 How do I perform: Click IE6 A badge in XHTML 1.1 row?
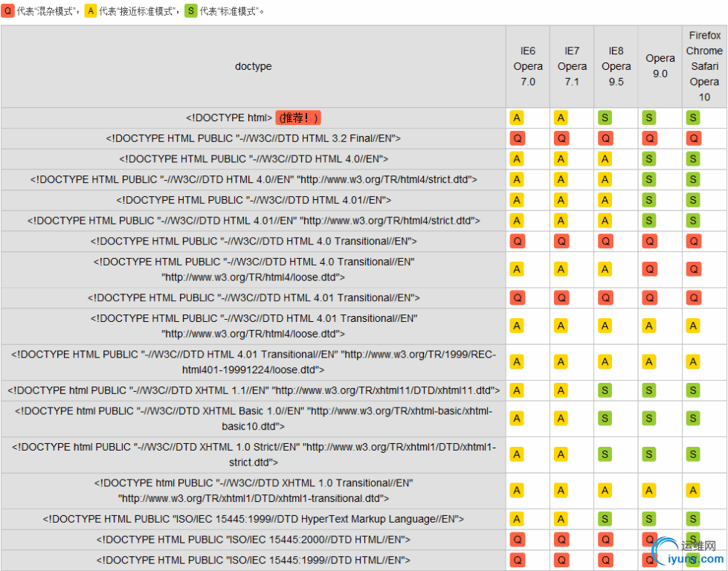coord(517,390)
